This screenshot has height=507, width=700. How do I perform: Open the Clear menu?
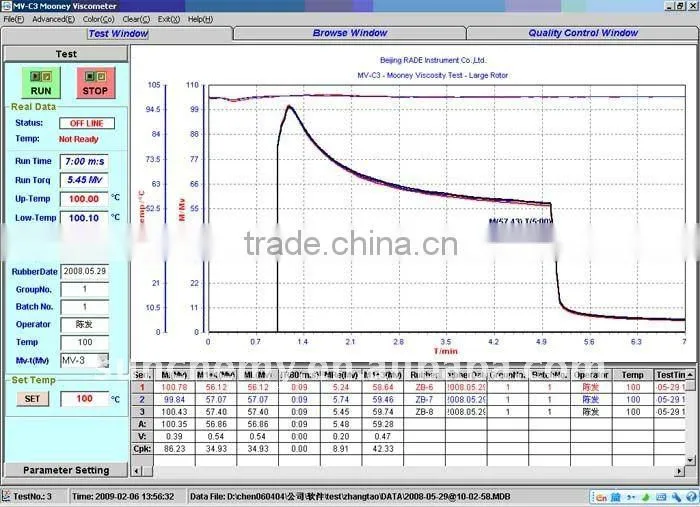point(136,19)
